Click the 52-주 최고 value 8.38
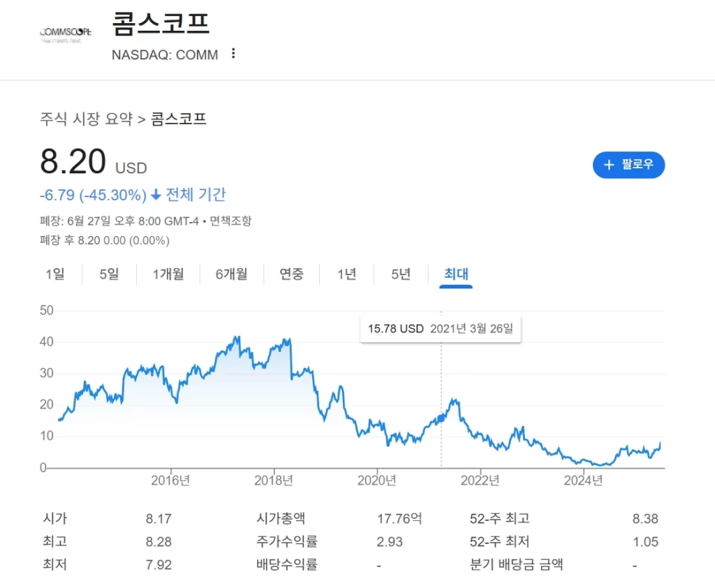Viewport: 715px width, 588px height. coord(643,519)
